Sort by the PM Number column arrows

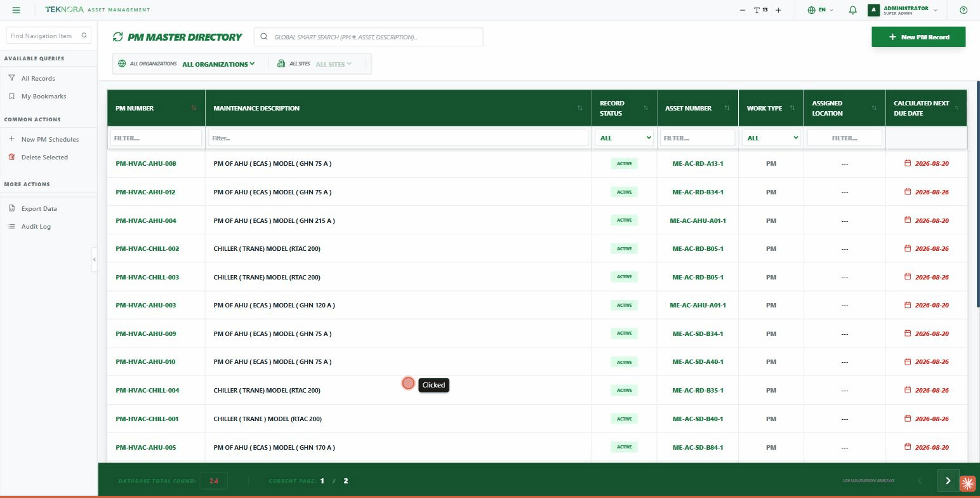[194, 108]
